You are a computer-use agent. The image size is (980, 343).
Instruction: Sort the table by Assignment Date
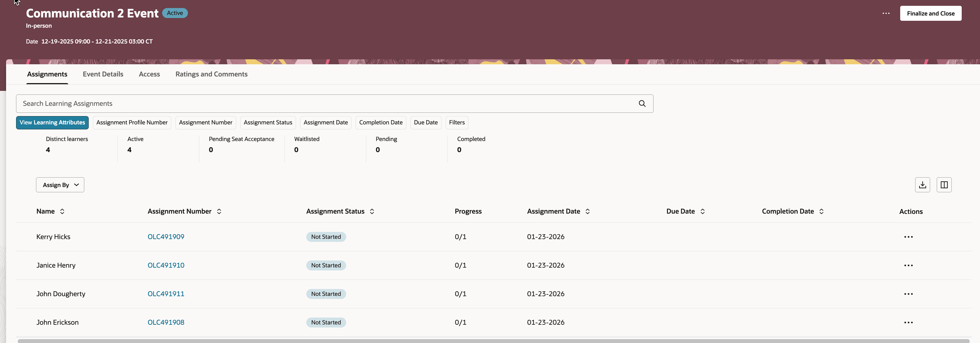(x=588, y=211)
